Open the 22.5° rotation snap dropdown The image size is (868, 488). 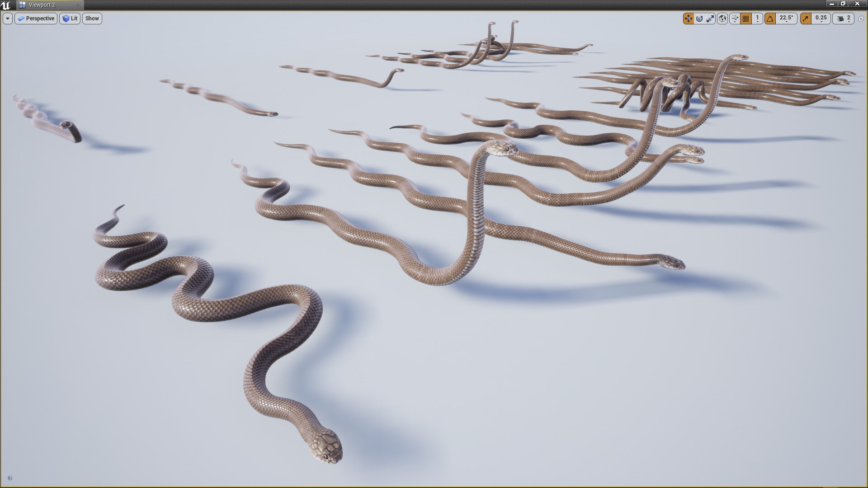tap(787, 19)
